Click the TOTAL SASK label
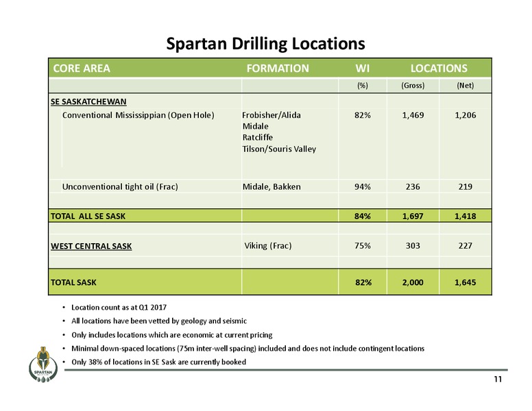This screenshot has height=411, width=532. [73, 282]
